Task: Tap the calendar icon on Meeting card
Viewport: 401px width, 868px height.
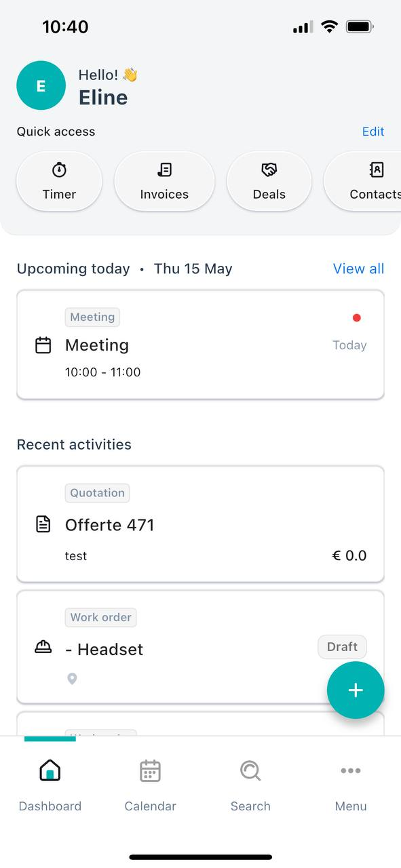Action: tap(43, 345)
